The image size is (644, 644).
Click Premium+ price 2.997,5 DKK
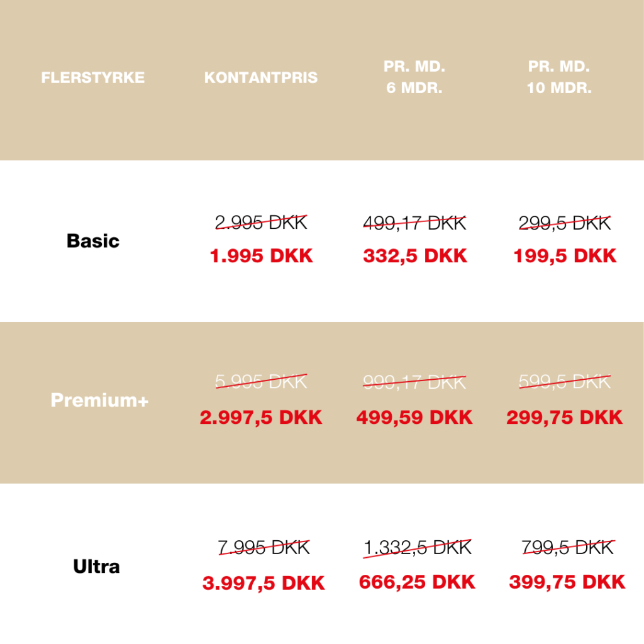coord(261,418)
